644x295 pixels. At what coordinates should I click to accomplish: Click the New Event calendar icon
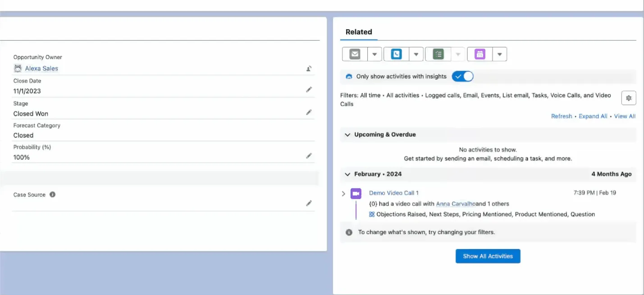pyautogui.click(x=480, y=54)
